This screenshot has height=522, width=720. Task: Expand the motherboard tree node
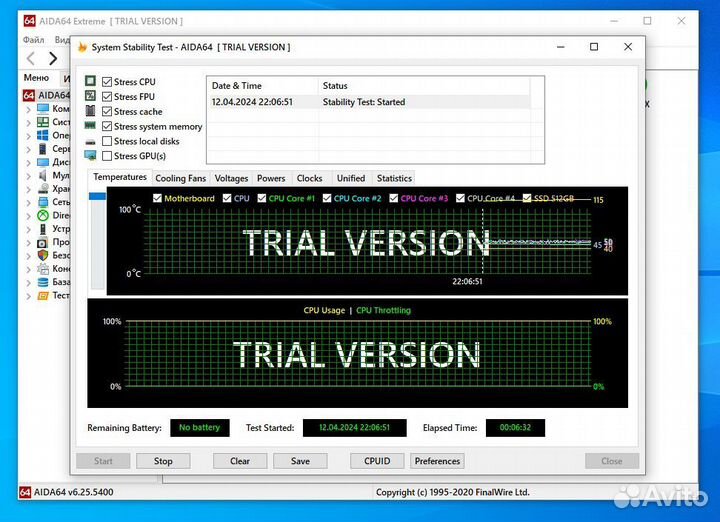pyautogui.click(x=28, y=123)
